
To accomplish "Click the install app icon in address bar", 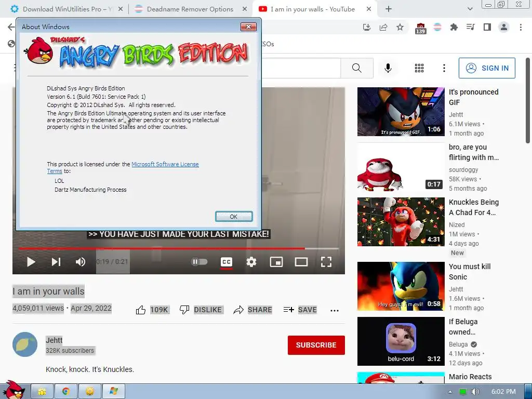I will 367,27.
